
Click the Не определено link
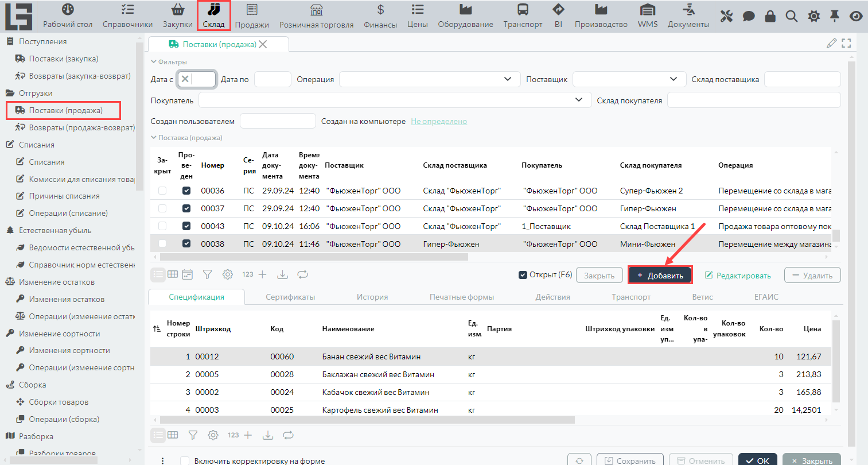(438, 121)
